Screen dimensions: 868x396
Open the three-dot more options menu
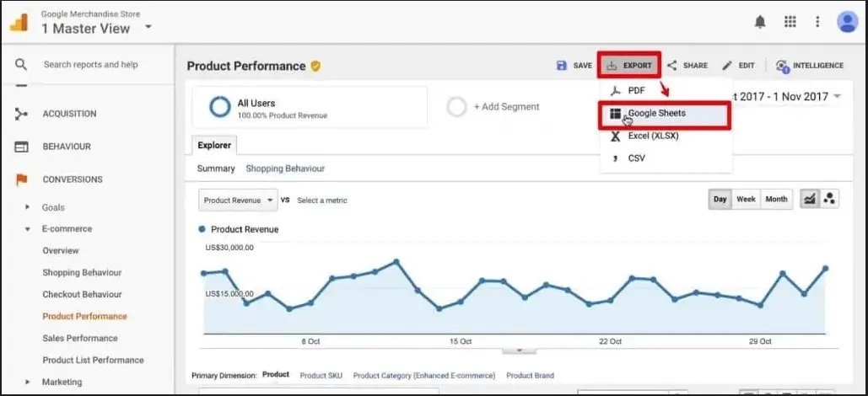pyautogui.click(x=817, y=22)
